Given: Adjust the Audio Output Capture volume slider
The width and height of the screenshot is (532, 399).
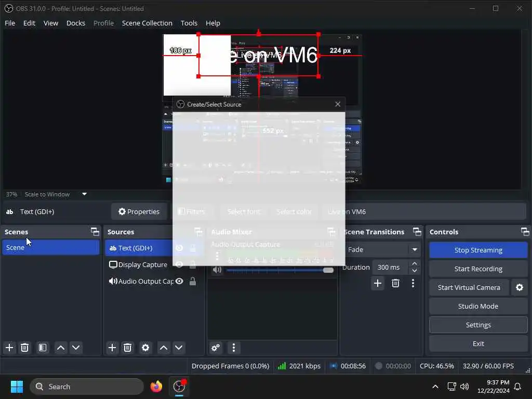Looking at the screenshot, I should point(280,270).
